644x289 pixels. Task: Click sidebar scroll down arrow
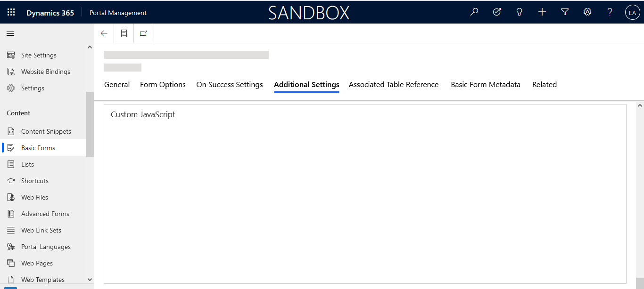click(90, 280)
